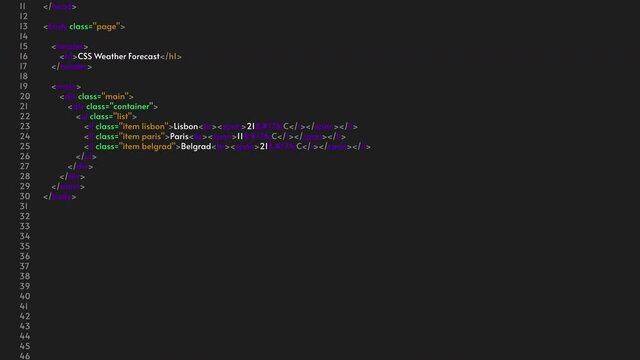640x360 pixels.
Task: Click line number 25 in the gutter
Action: point(24,146)
